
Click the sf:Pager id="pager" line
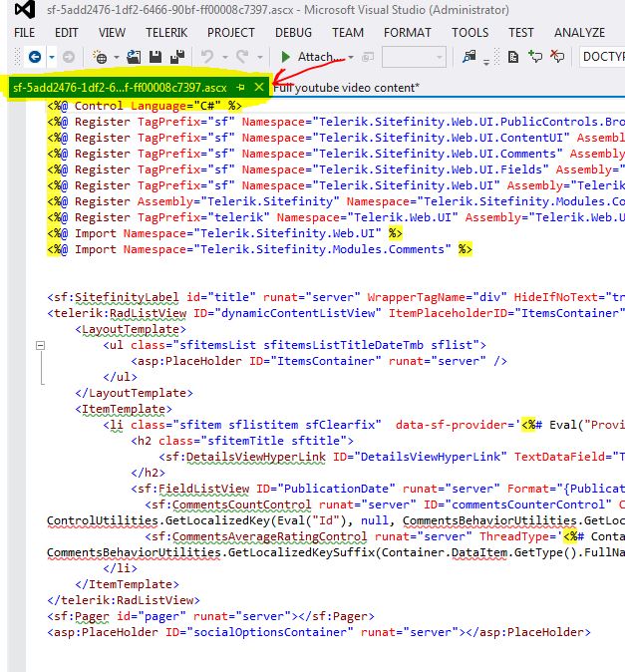click(210, 616)
